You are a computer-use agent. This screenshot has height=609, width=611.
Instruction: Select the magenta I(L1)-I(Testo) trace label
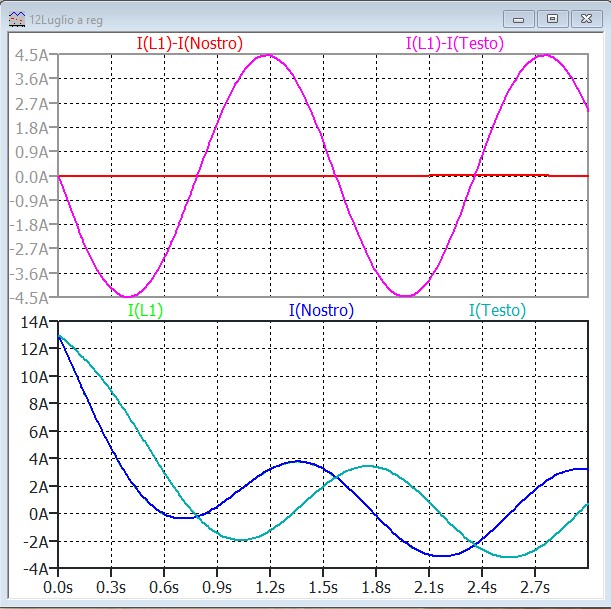[x=453, y=43]
